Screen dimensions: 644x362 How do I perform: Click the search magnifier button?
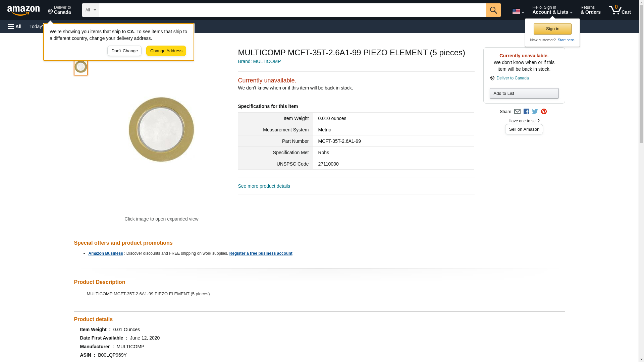[x=493, y=10]
